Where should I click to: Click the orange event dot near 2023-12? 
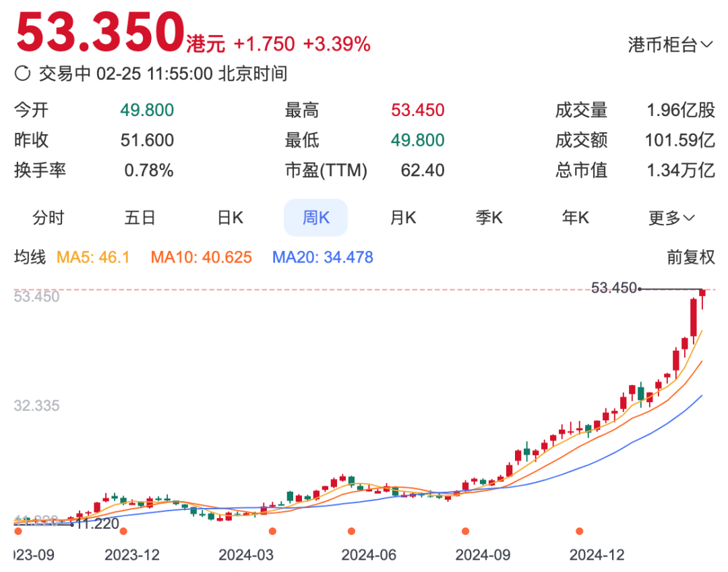click(123, 531)
